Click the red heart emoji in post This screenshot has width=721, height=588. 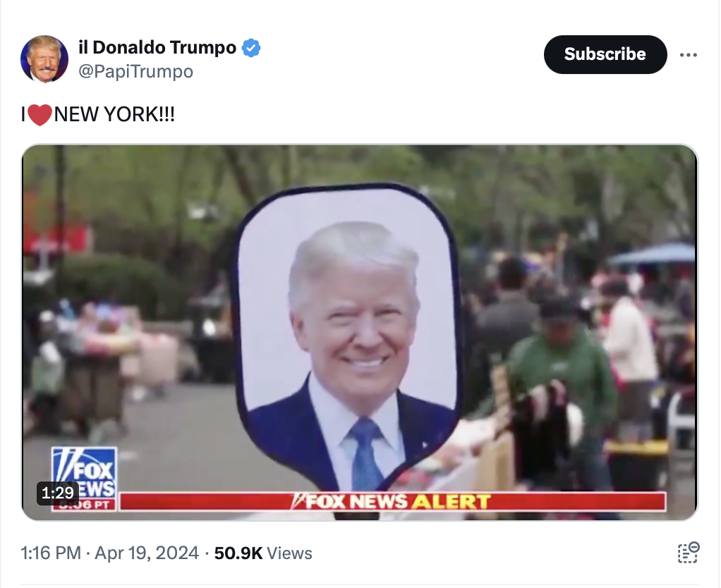(40, 115)
